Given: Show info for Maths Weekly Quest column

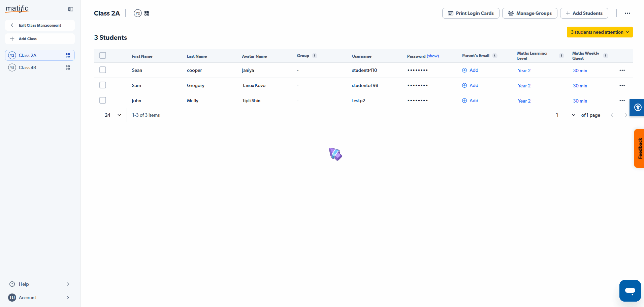Looking at the screenshot, I should tap(606, 56).
